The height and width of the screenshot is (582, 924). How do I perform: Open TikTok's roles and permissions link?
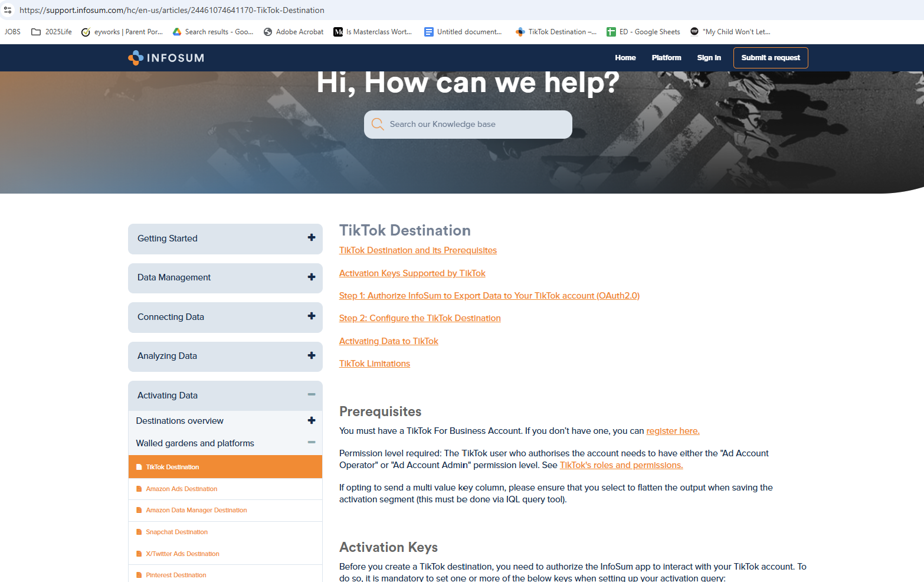[x=621, y=465]
